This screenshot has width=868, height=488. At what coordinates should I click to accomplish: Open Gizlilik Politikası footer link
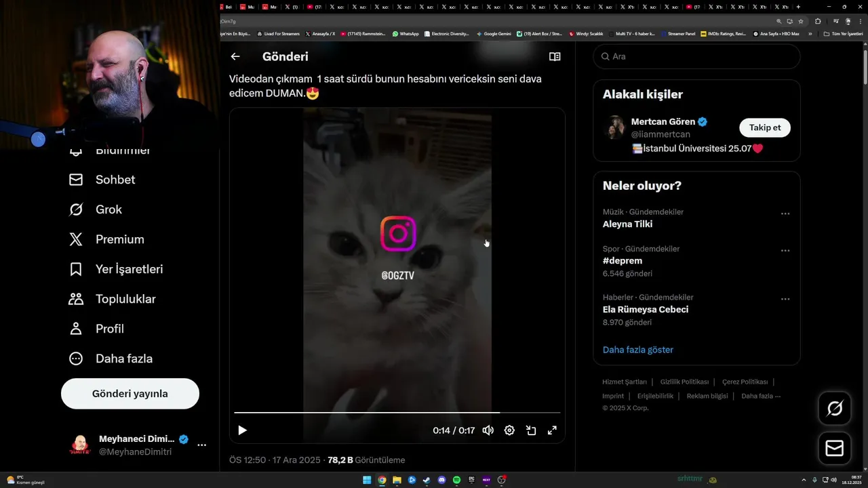684,382
